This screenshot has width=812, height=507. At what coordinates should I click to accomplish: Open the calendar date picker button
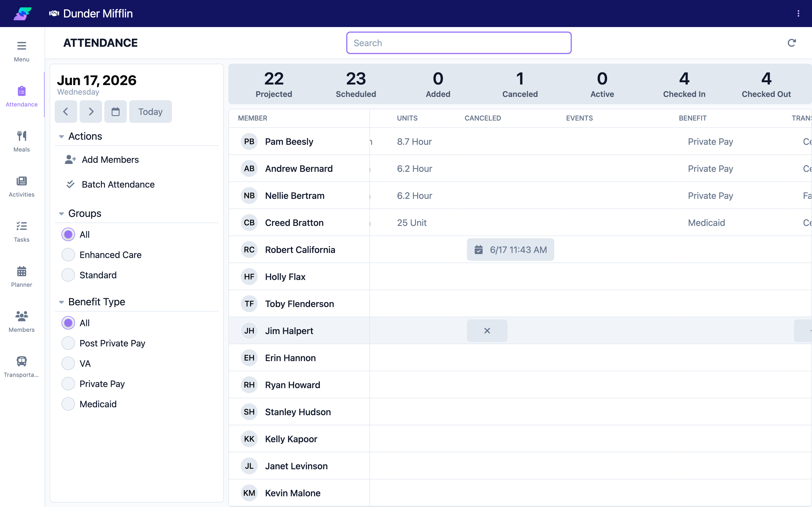pyautogui.click(x=115, y=112)
